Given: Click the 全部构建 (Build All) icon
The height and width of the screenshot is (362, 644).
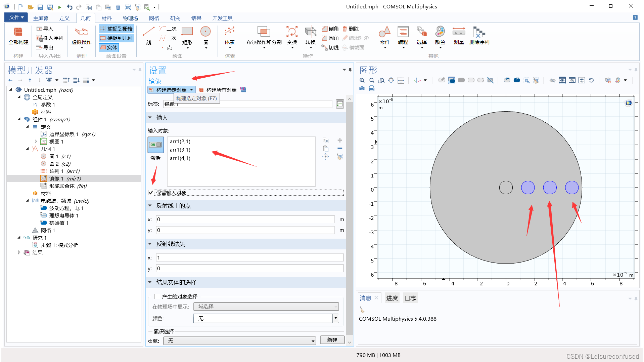Looking at the screenshot, I should pyautogui.click(x=18, y=36).
